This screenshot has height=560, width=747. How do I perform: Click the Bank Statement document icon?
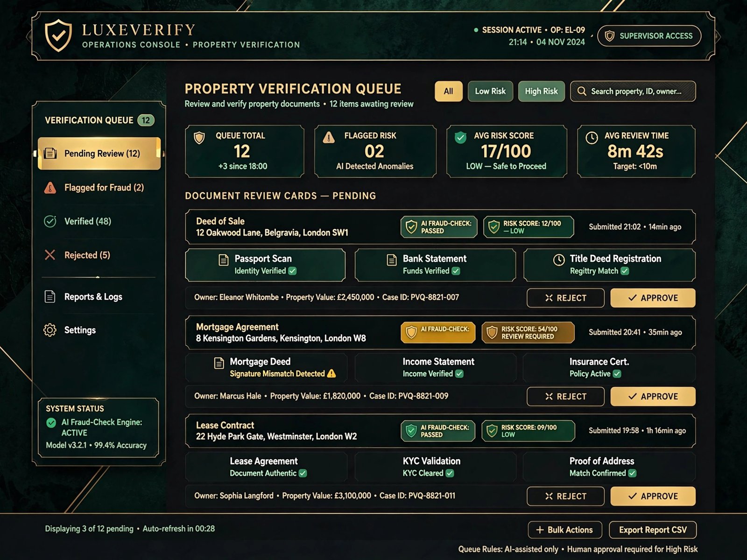click(x=392, y=260)
